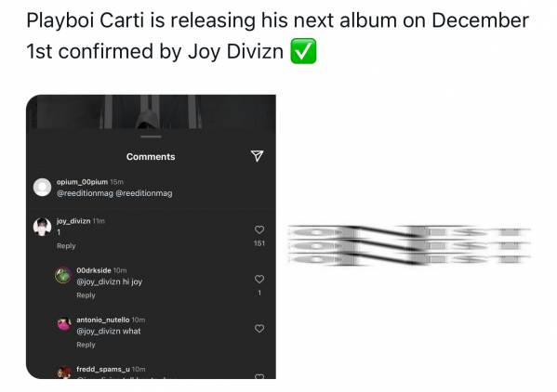Open the joy_divizn username link
The width and height of the screenshot is (557, 392).
point(73,221)
